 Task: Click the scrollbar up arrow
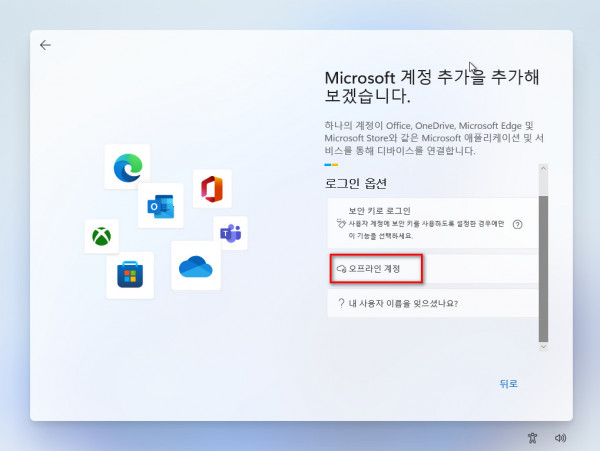[543, 168]
